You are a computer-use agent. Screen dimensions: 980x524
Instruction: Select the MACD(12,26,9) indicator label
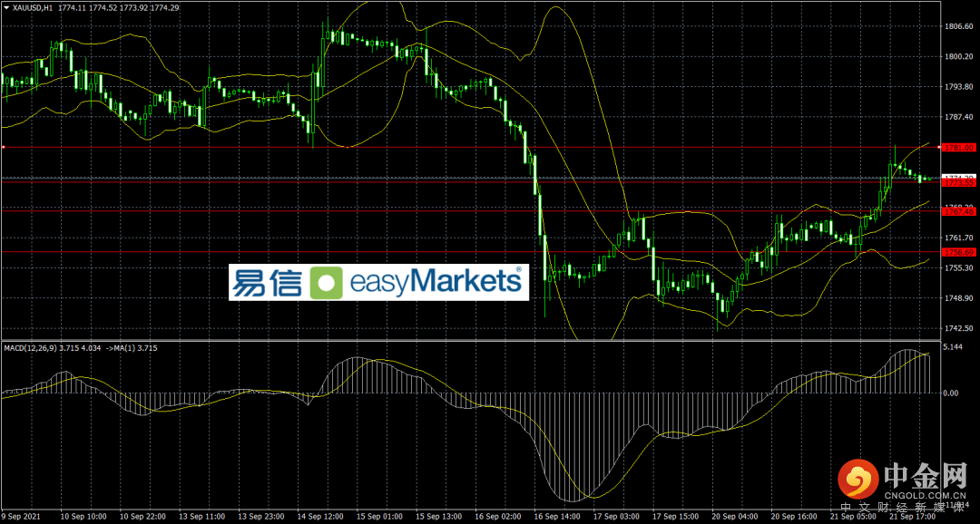[31, 346]
